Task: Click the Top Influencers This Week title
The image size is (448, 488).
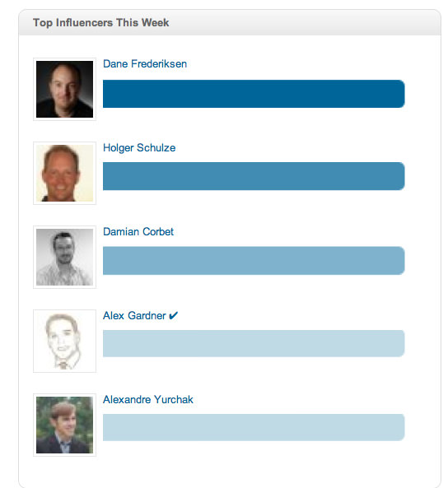Action: pos(101,23)
